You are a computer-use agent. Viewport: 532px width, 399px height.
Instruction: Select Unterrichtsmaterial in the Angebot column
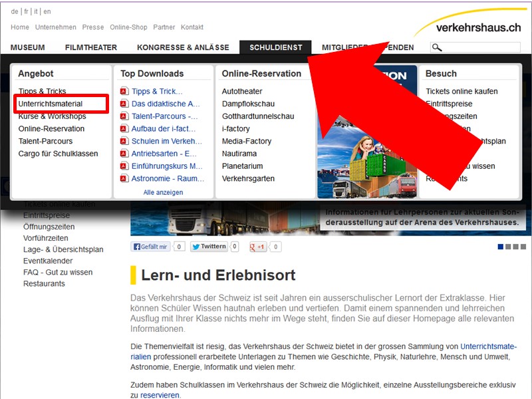51,104
